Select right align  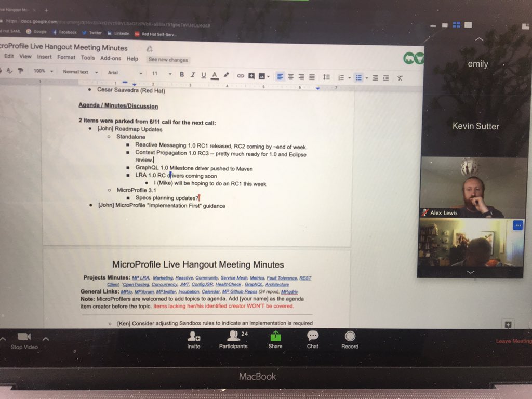coord(301,77)
